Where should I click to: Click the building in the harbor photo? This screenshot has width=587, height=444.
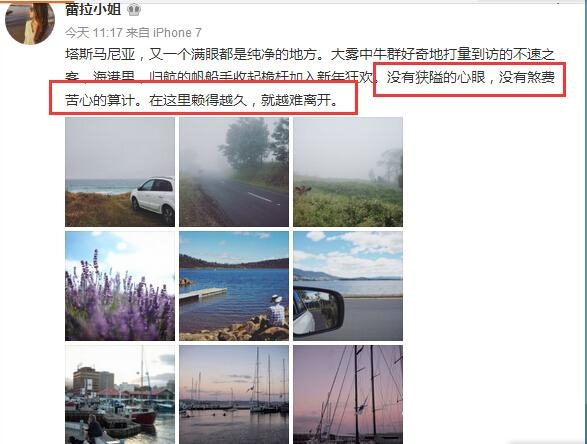pos(93,379)
